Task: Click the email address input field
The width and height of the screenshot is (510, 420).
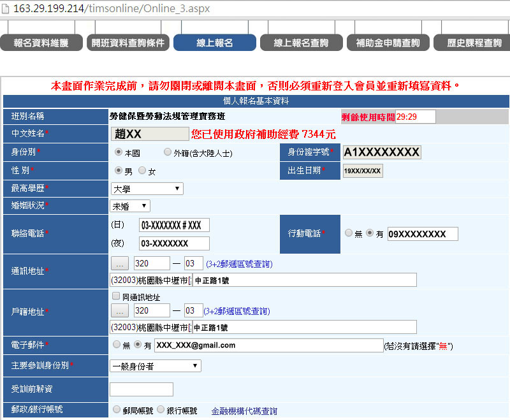Action: (x=269, y=345)
